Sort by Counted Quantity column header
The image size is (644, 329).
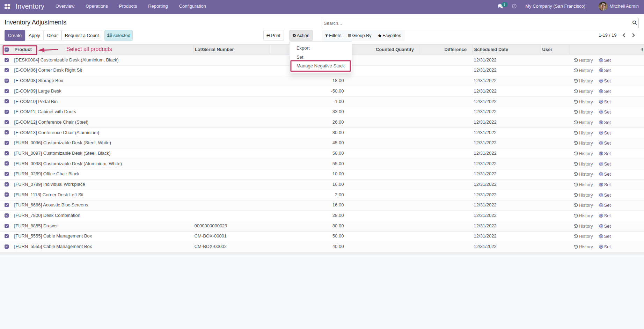tap(395, 50)
